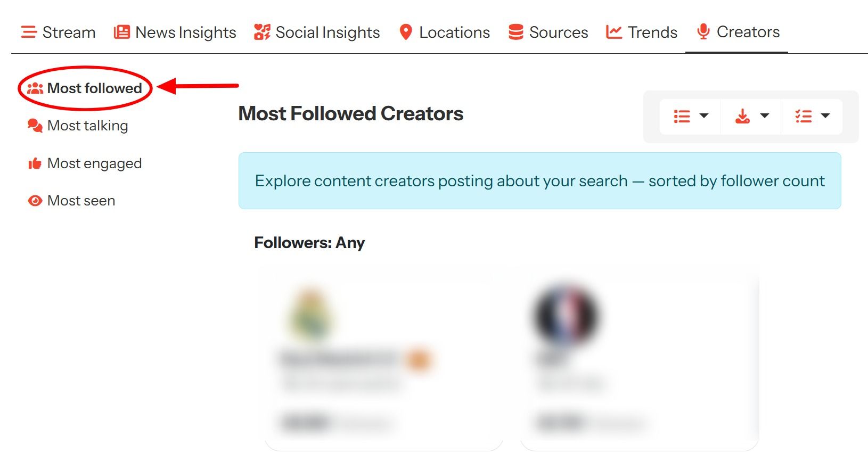Click the Most engaged thumbs-up icon
This screenshot has width=868, height=454.
pyautogui.click(x=35, y=163)
